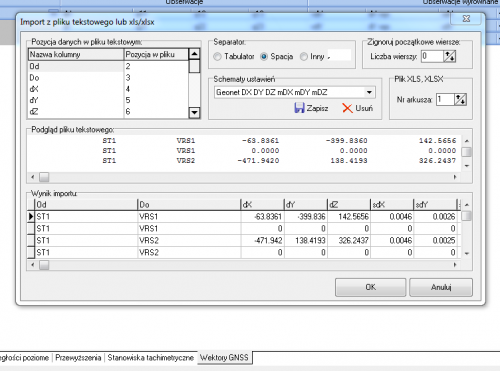Click the OK button
Screen dimensions: 500x371
click(x=370, y=287)
